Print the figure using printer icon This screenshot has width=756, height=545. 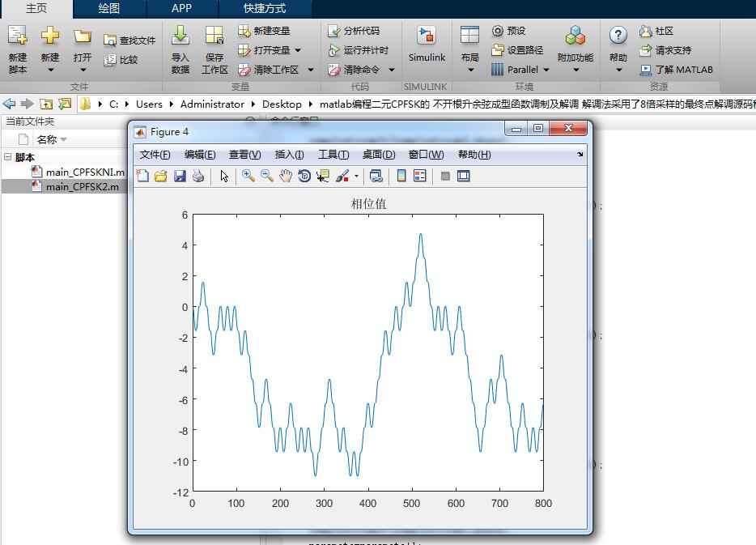click(198, 176)
